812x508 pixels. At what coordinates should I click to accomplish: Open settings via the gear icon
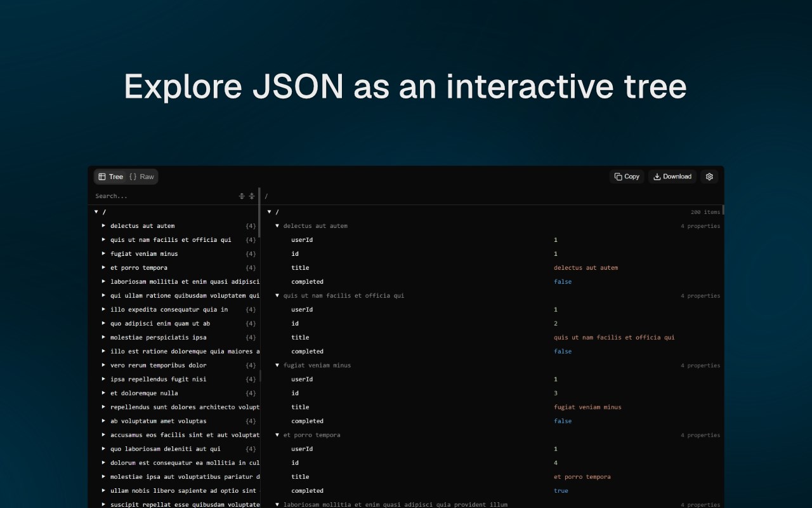click(x=709, y=177)
